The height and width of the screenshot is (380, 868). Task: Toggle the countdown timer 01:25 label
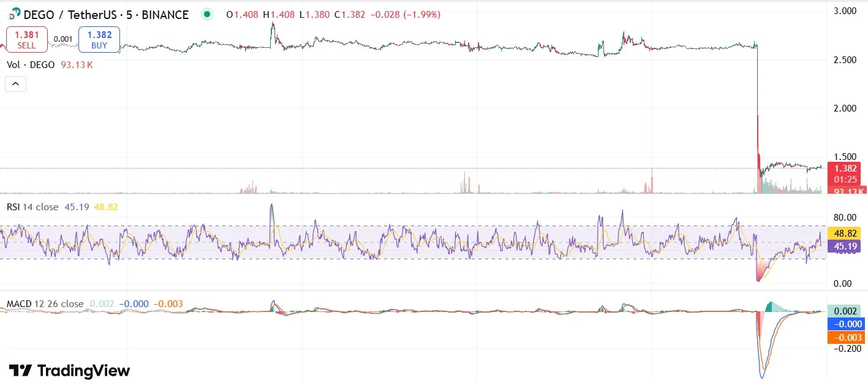(x=846, y=179)
